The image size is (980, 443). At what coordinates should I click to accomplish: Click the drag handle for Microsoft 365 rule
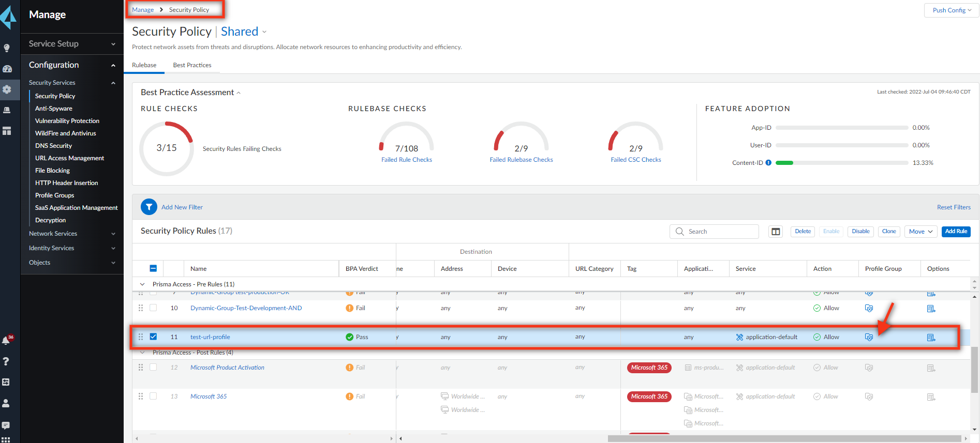pyautogui.click(x=141, y=396)
